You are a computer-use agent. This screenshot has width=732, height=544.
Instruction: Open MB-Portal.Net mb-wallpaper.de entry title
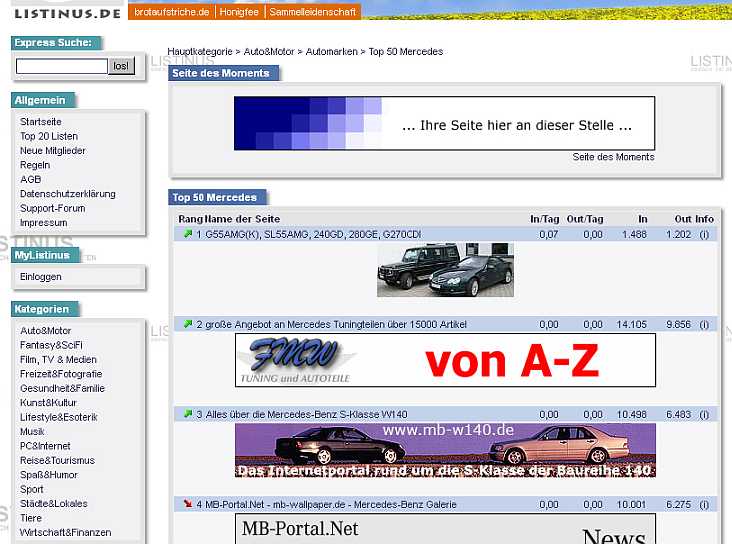[x=331, y=505]
